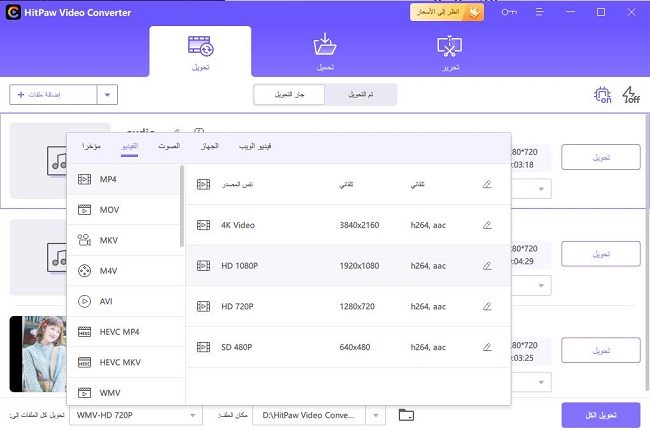Open the WMV-HD 720P convert-all dropdown
The width and height of the screenshot is (650, 431).
[136, 415]
